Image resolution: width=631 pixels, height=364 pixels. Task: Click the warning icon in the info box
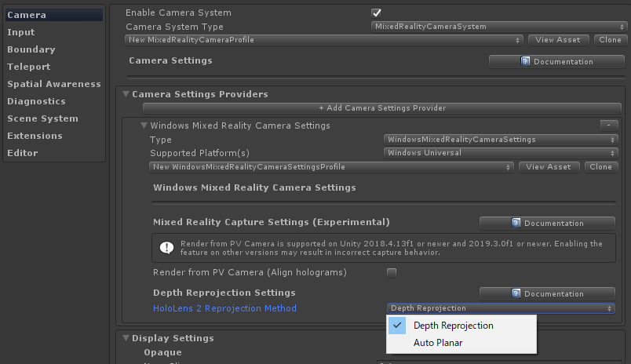coord(167,248)
